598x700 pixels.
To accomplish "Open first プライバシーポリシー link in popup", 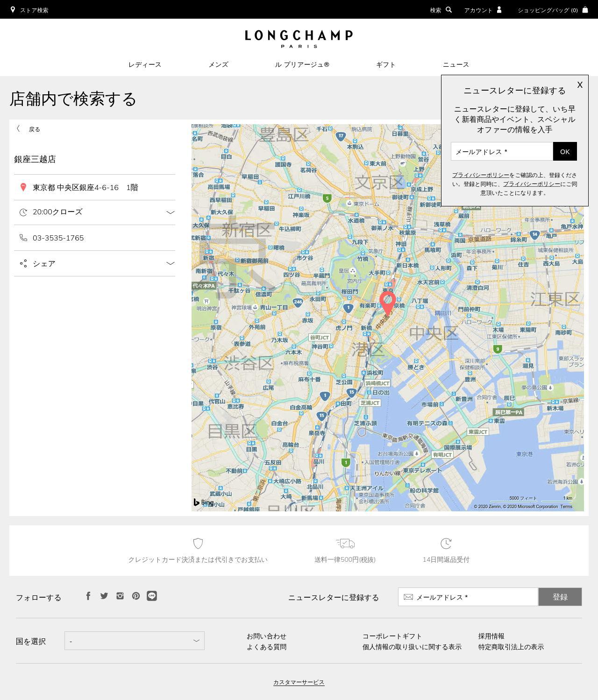I will (481, 175).
